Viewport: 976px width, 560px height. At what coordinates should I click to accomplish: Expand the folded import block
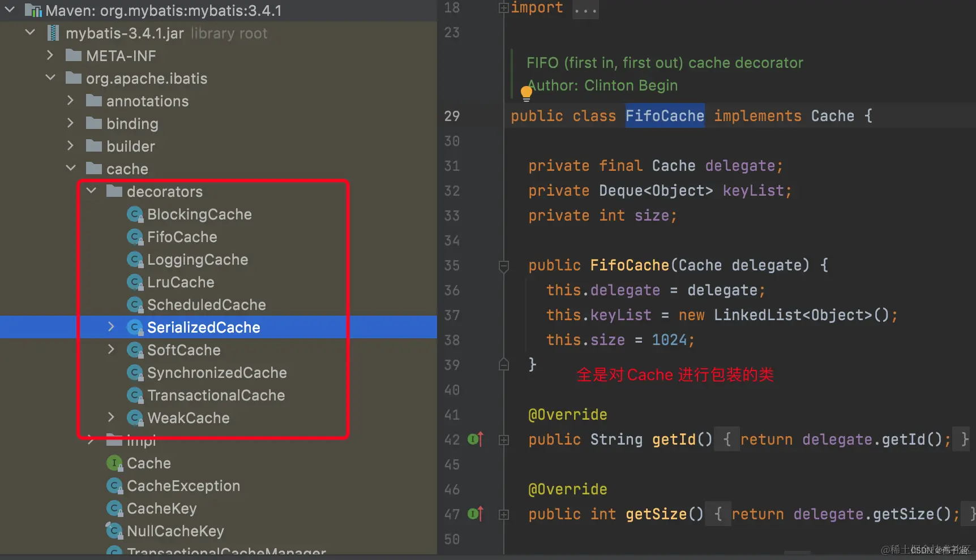pos(503,8)
